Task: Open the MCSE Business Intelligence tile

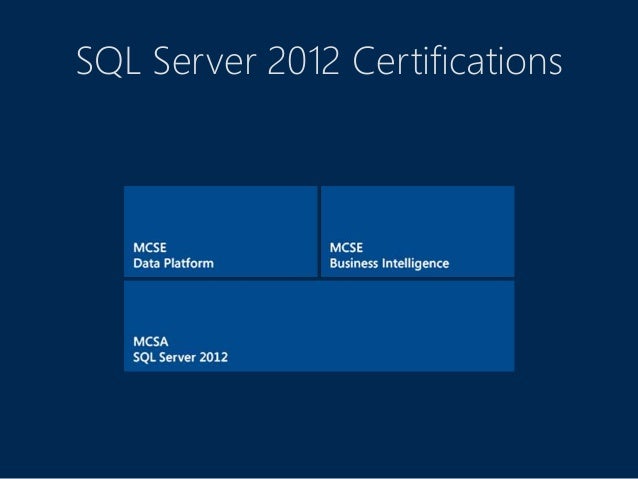Action: pyautogui.click(x=417, y=232)
